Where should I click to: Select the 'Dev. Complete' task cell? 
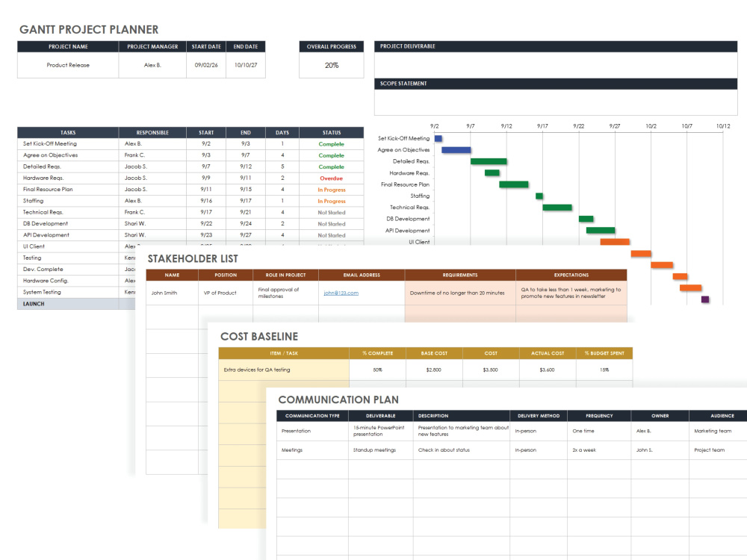68,270
